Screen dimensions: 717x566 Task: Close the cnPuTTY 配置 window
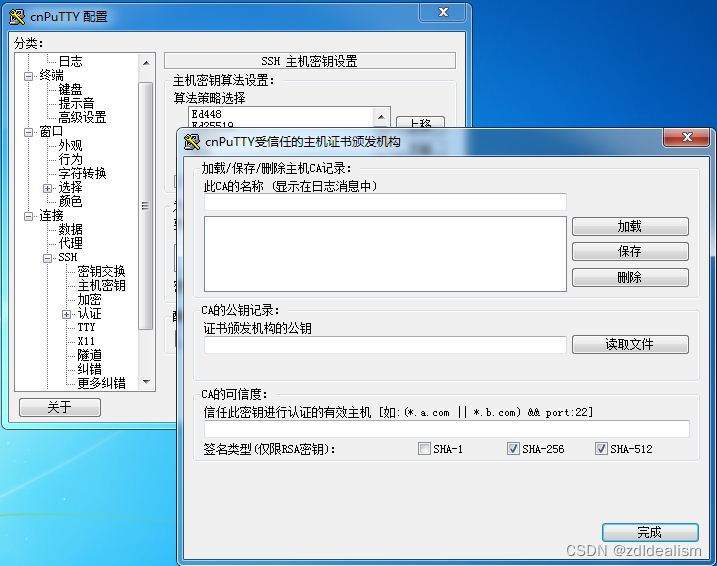[x=443, y=12]
